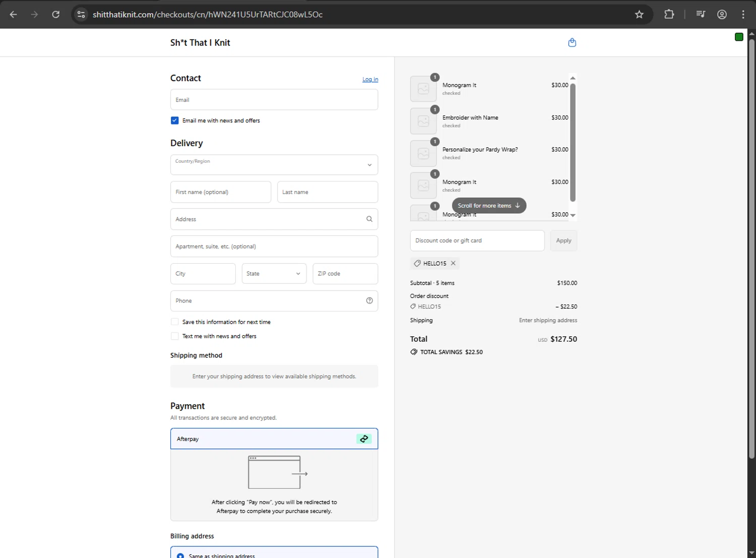
Task: Click the browser back arrow
Action: (14, 14)
